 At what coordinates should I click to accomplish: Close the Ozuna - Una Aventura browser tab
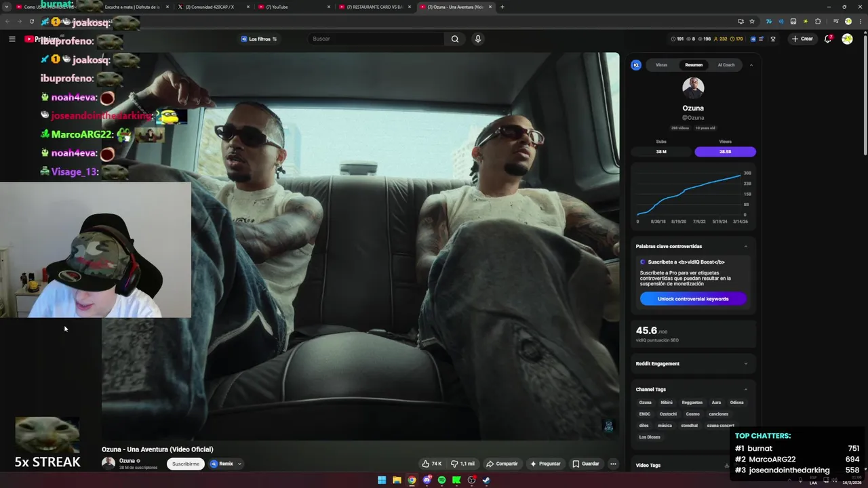pos(489,7)
